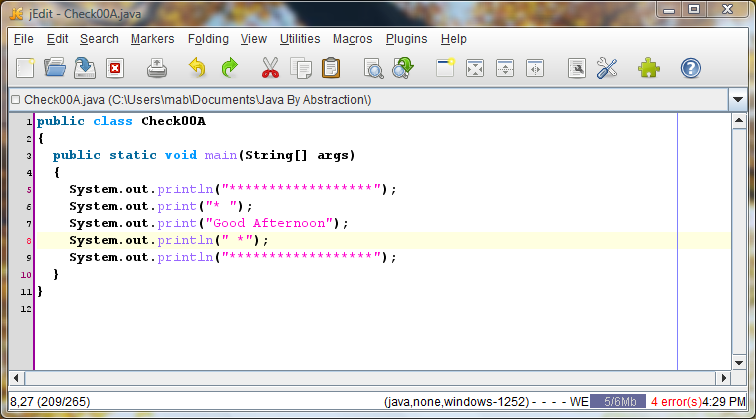Open the Macros menu

352,39
